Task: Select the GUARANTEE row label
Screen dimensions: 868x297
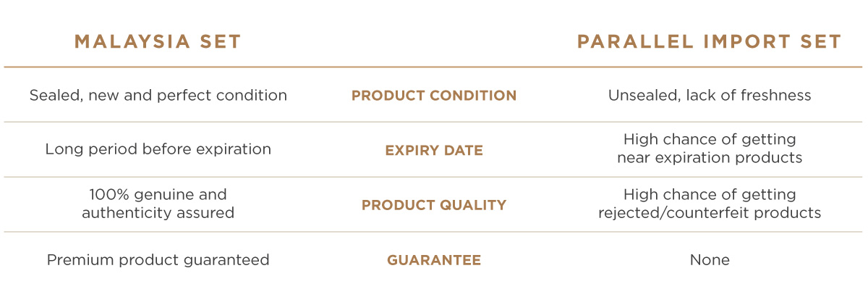Action: (434, 260)
